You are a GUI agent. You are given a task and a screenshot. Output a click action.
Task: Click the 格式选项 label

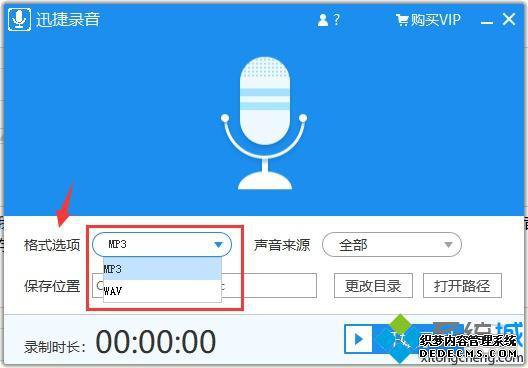coord(52,245)
